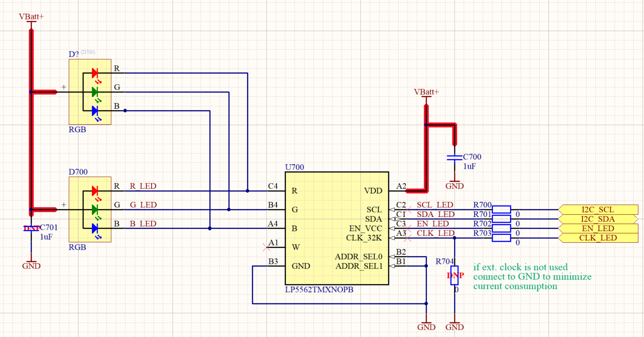Click the EN_VCC pin name on U700
The width and height of the screenshot is (644, 337).
click(366, 229)
